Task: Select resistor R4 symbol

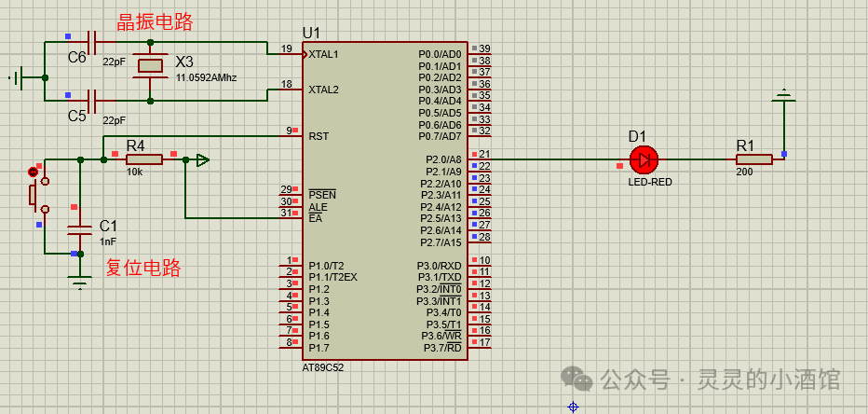Action: (x=144, y=159)
